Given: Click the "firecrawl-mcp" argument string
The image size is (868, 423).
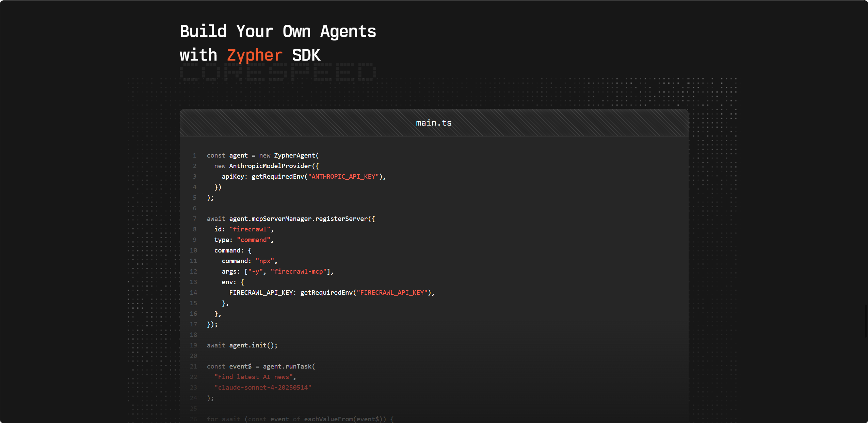Looking at the screenshot, I should coord(299,271).
